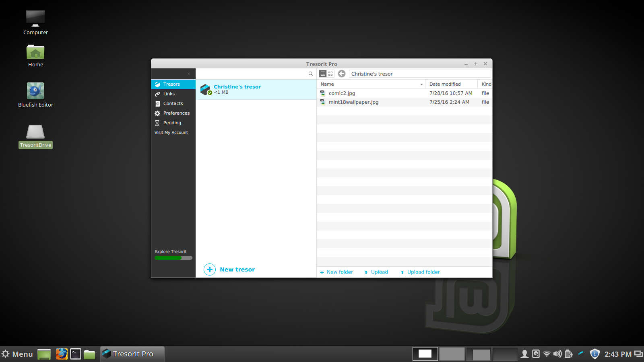
Task: Click the Christine's tresor cube icon
Action: pyautogui.click(x=206, y=89)
